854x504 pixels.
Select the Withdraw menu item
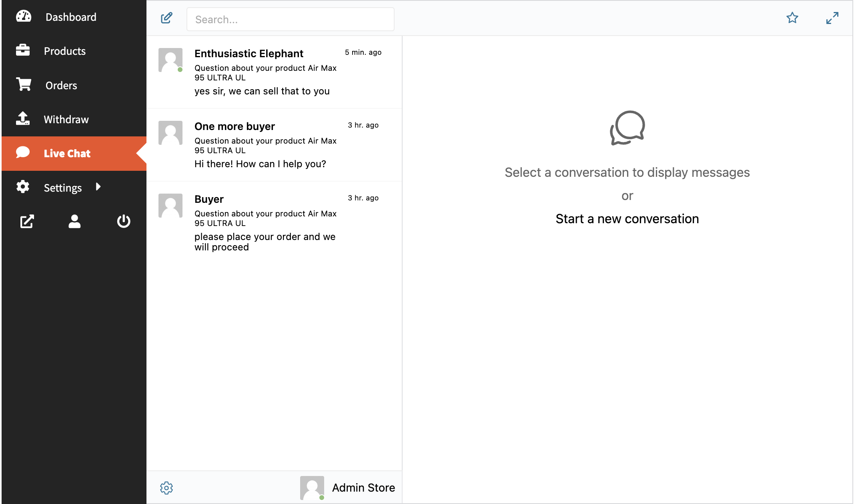click(x=74, y=119)
